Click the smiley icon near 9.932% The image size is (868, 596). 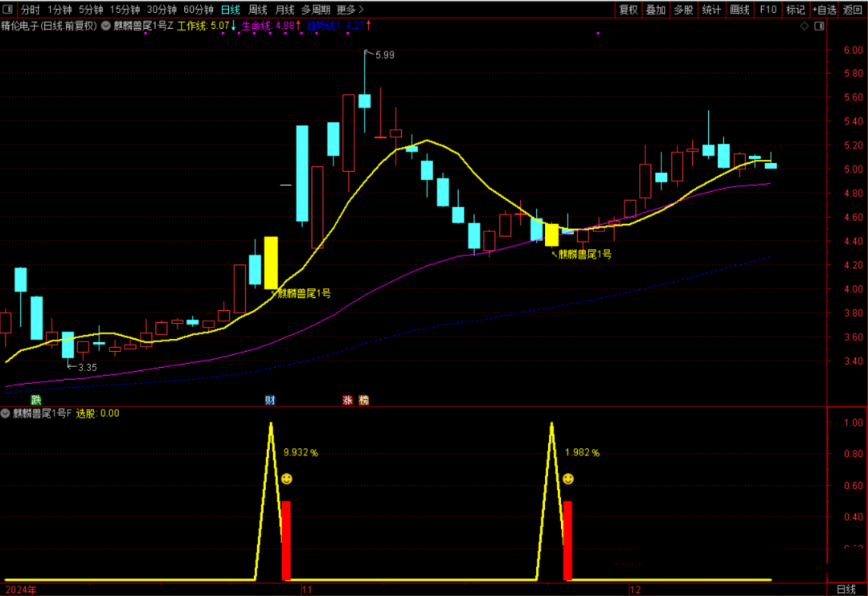coord(286,480)
